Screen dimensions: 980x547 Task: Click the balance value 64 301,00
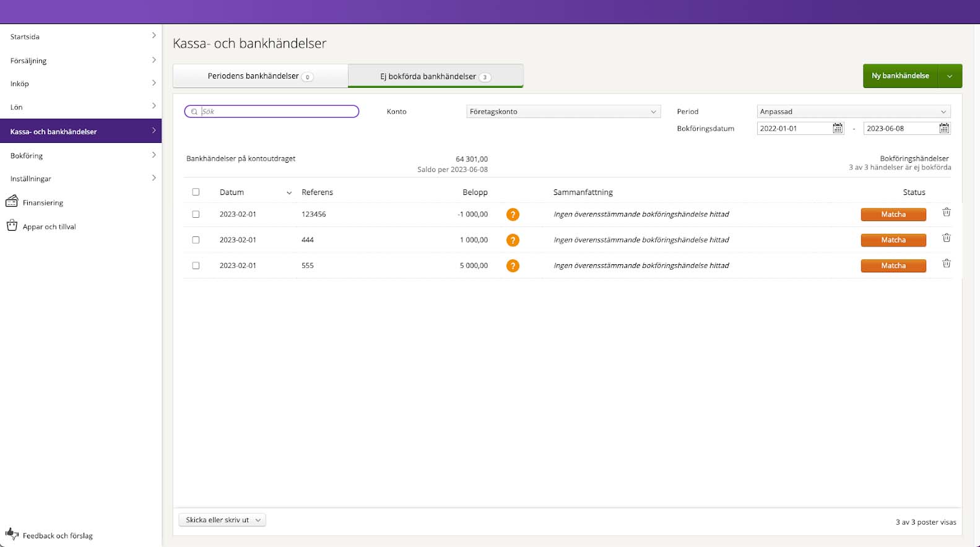pyautogui.click(x=472, y=159)
